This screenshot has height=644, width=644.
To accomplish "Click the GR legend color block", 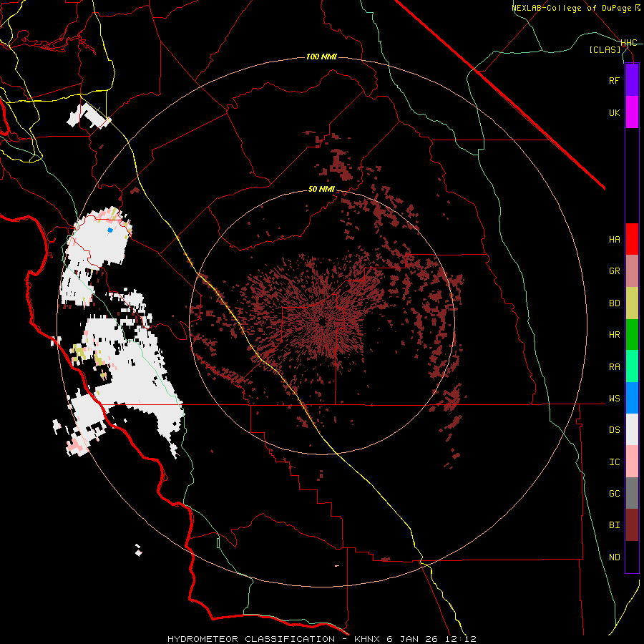I will click(632, 271).
